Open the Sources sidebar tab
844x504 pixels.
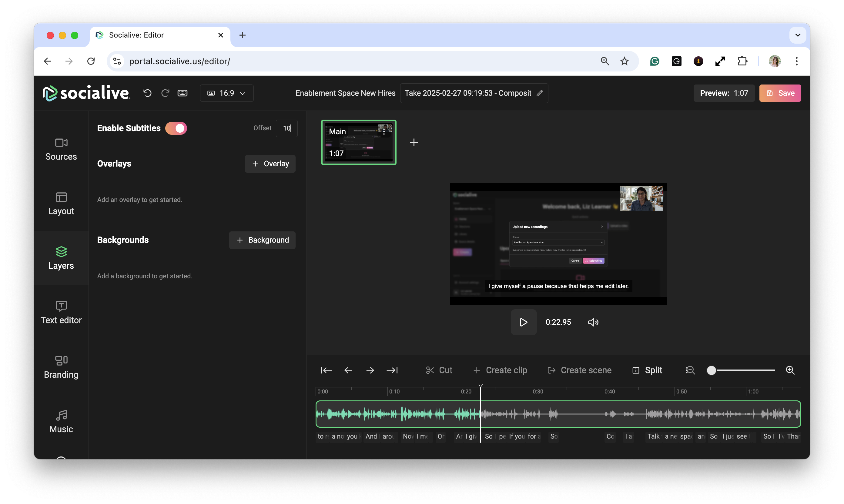tap(61, 149)
